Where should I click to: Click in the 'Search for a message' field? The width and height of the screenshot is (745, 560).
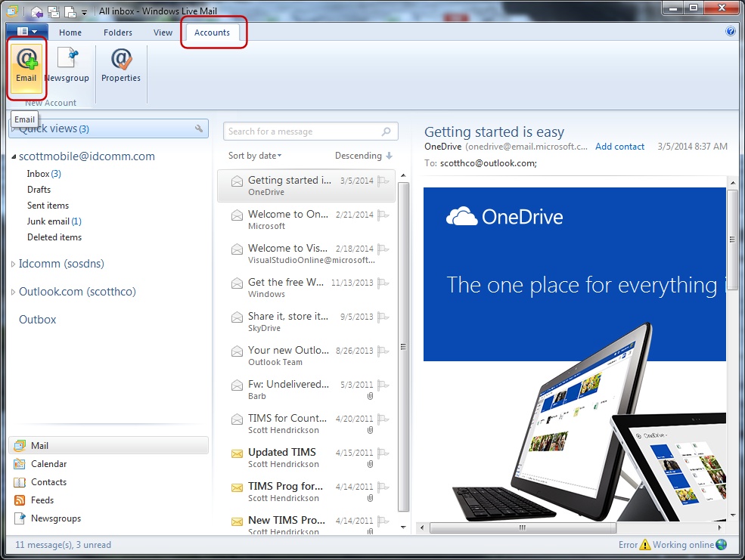[311, 131]
